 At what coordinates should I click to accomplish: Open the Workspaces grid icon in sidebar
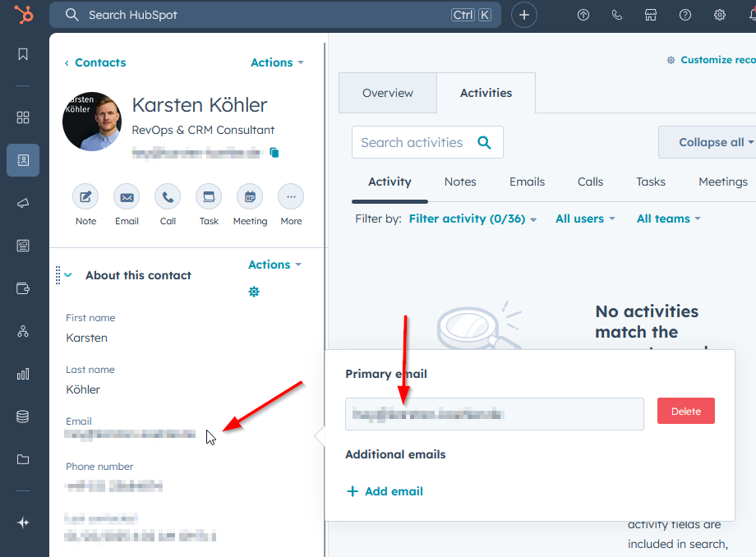23,117
